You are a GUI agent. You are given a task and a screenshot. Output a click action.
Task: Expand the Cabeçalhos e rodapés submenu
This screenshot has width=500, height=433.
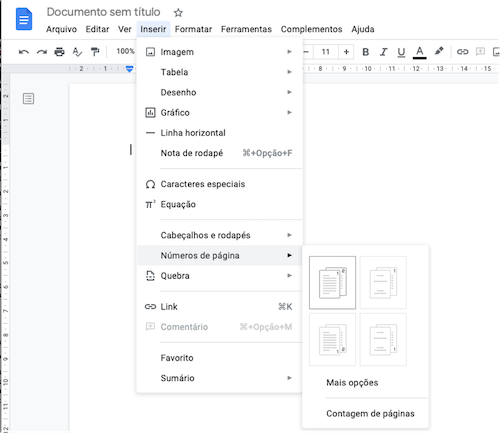pyautogui.click(x=219, y=235)
